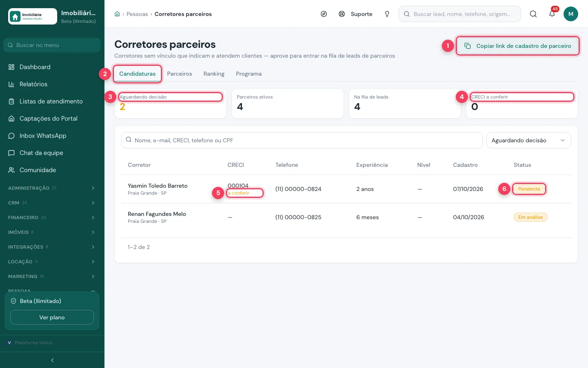Click the Pendente status badge

point(529,189)
